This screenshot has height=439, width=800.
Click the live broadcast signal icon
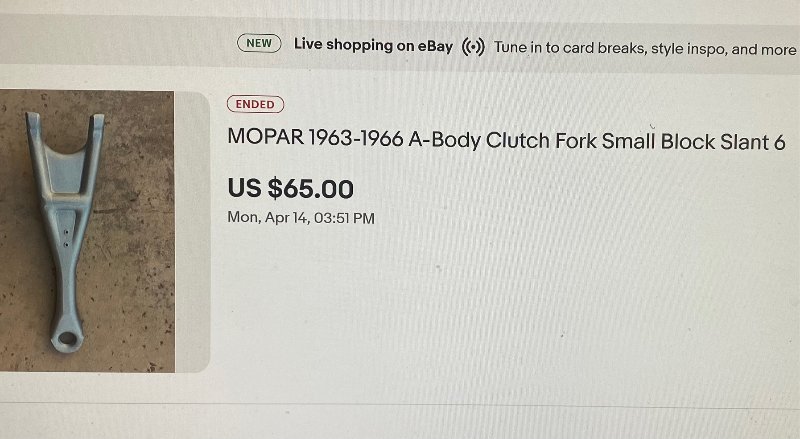click(x=474, y=47)
